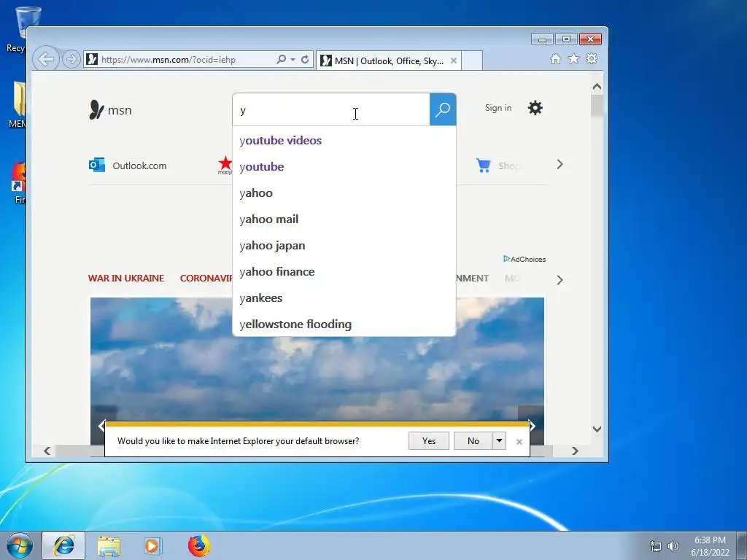
Task: Click the network tray icon
Action: tap(656, 546)
